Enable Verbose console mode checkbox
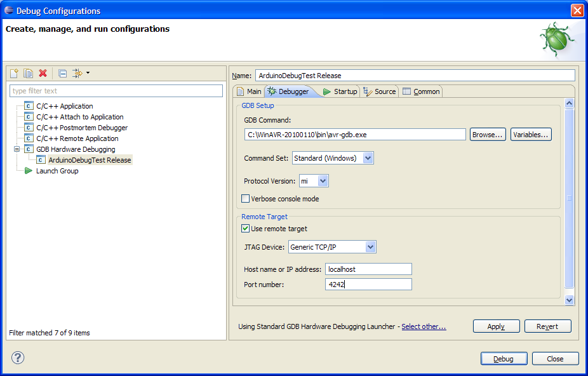The image size is (588, 376). (246, 199)
